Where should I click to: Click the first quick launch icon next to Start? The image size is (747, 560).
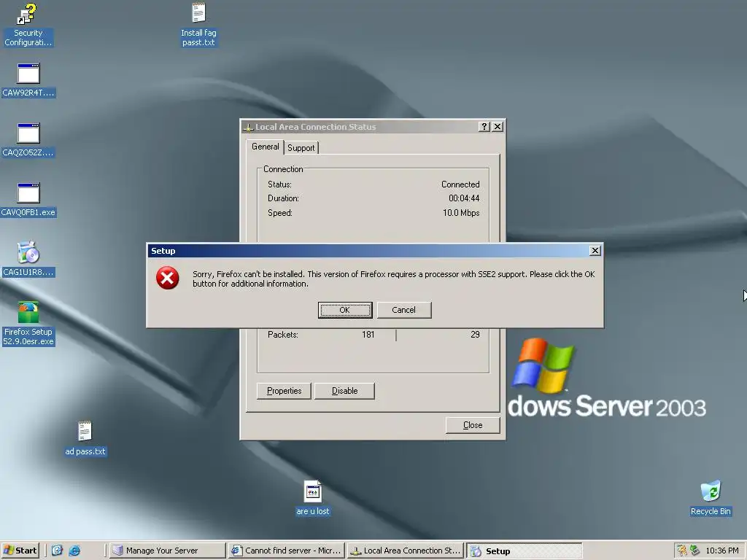[57, 551]
